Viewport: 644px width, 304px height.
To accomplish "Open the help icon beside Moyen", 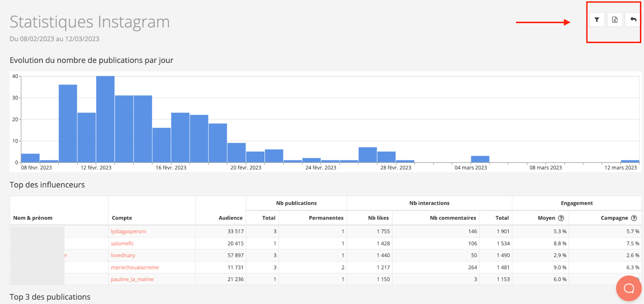I will click(561, 218).
